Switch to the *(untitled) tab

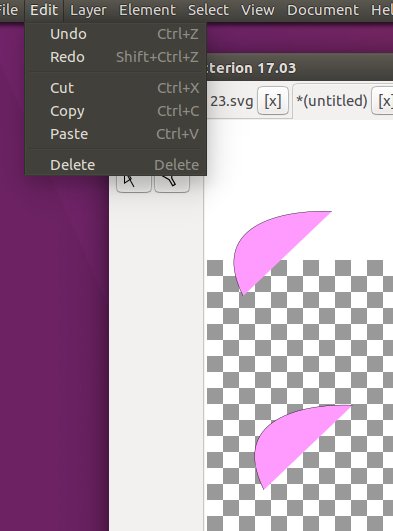pos(331,101)
